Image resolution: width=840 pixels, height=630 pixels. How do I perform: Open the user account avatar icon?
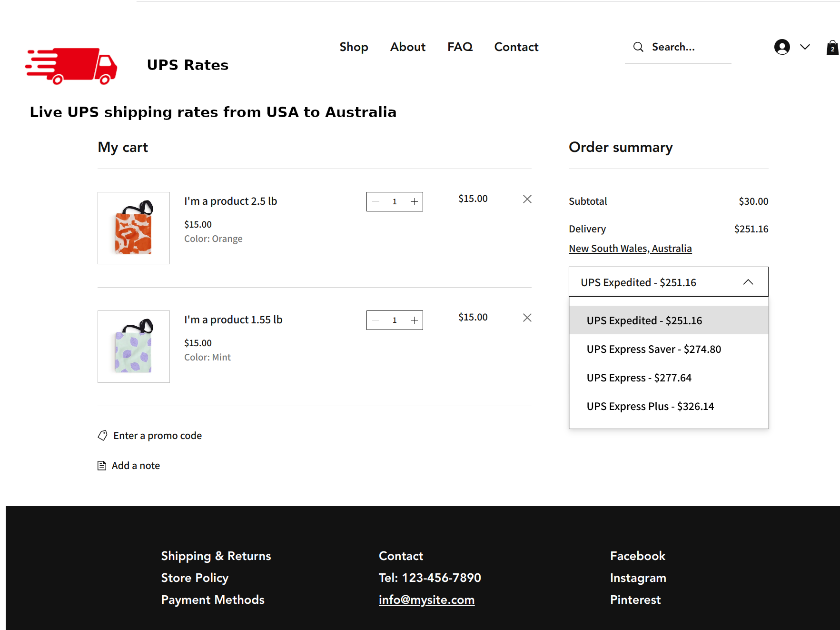[x=782, y=47]
